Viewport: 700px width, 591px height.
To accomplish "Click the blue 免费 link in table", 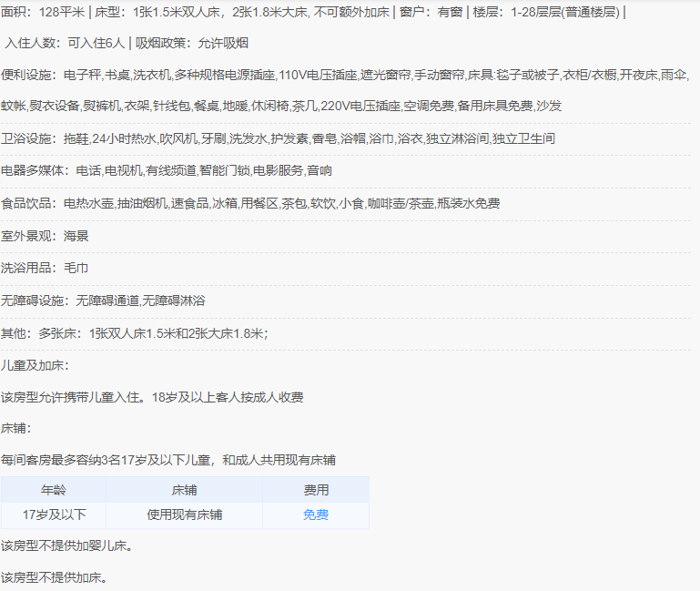I will point(316,515).
